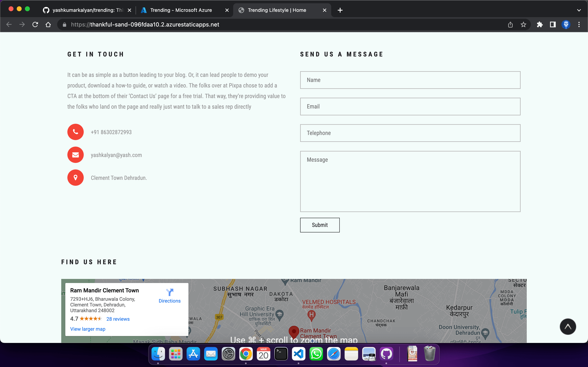The width and height of the screenshot is (588, 367).
Task: Open the Chrome profile avatar menu
Action: coord(566,24)
